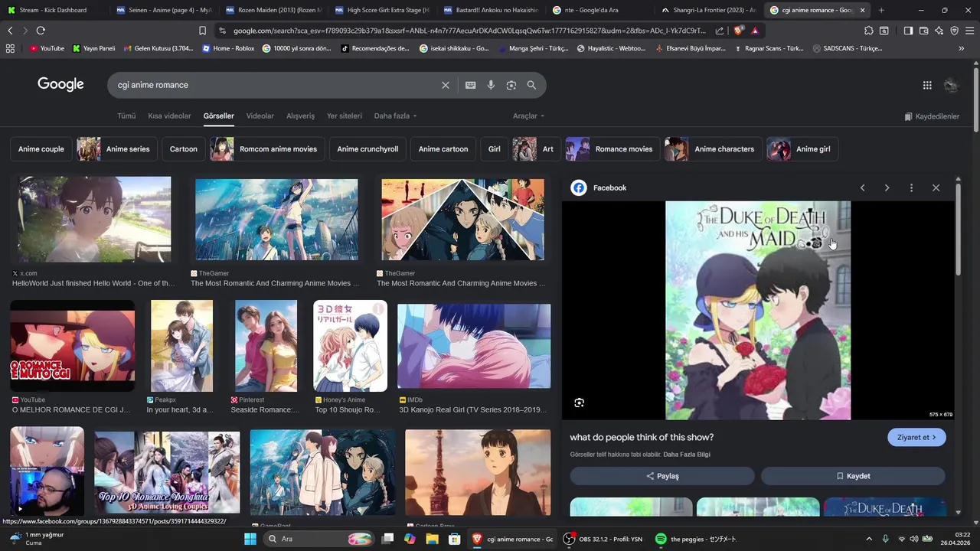This screenshot has width=980, height=551.
Task: Bookmark this page from address bar
Action: tap(202, 31)
